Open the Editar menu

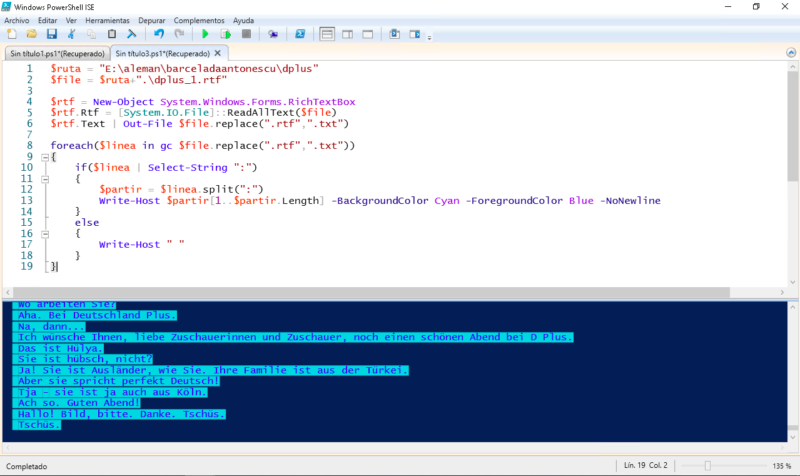click(x=47, y=20)
